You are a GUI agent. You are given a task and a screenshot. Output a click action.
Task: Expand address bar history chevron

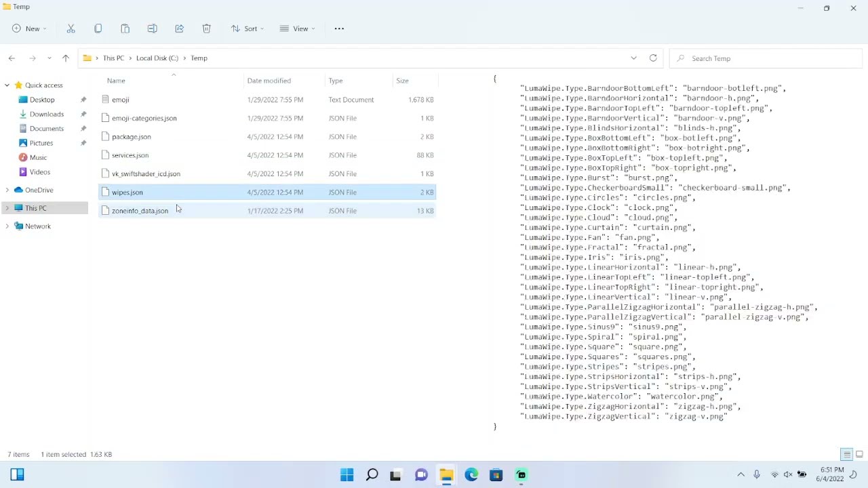(x=633, y=58)
